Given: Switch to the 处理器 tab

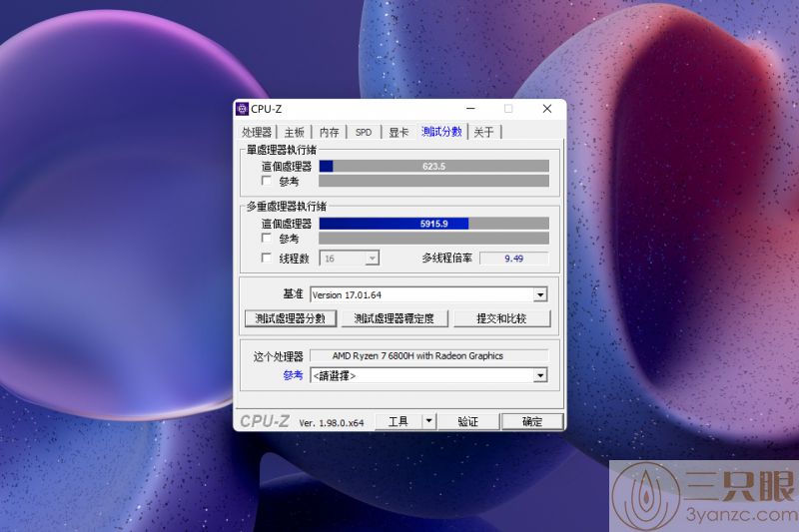Looking at the screenshot, I should point(257,133).
